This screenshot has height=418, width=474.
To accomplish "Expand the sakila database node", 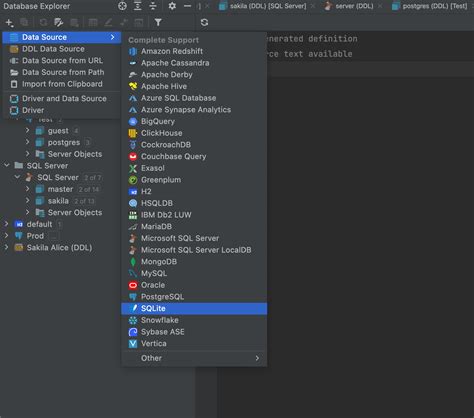I will [27, 201].
